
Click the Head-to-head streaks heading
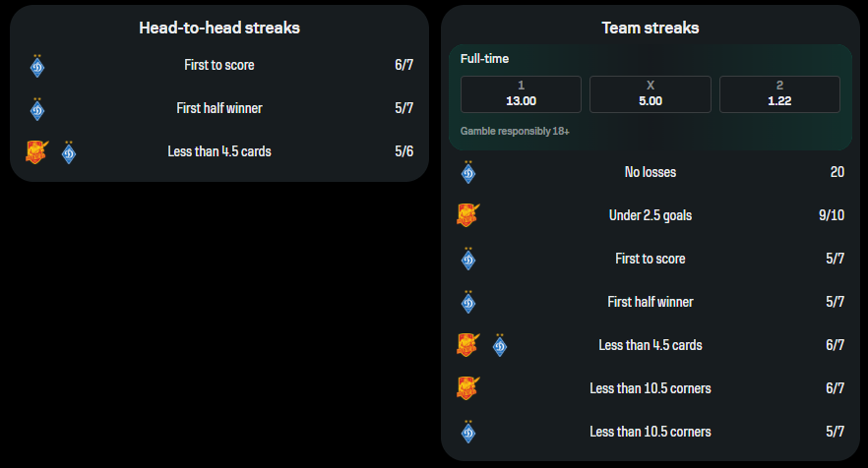(219, 28)
